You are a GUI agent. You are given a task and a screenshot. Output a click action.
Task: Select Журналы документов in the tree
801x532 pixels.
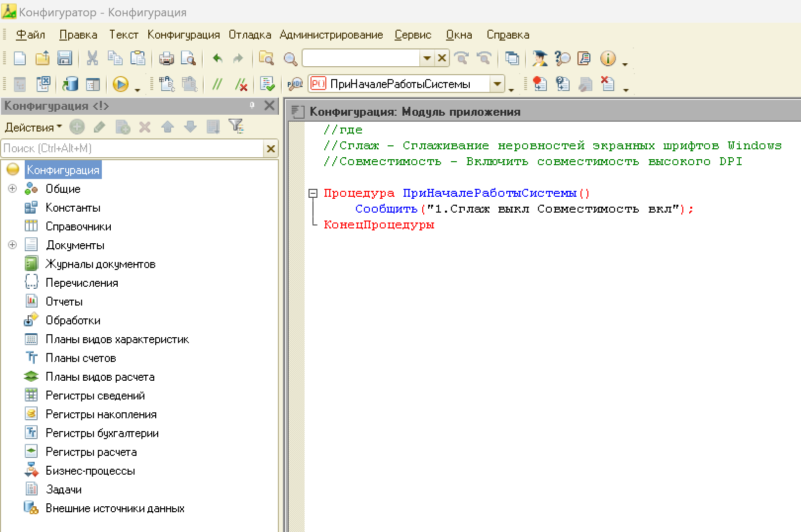(100, 264)
